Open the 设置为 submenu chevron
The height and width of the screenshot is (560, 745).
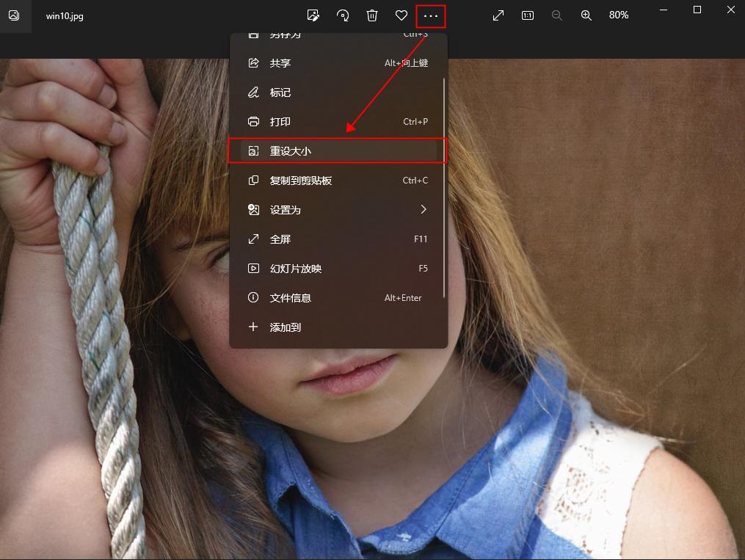pyautogui.click(x=423, y=209)
